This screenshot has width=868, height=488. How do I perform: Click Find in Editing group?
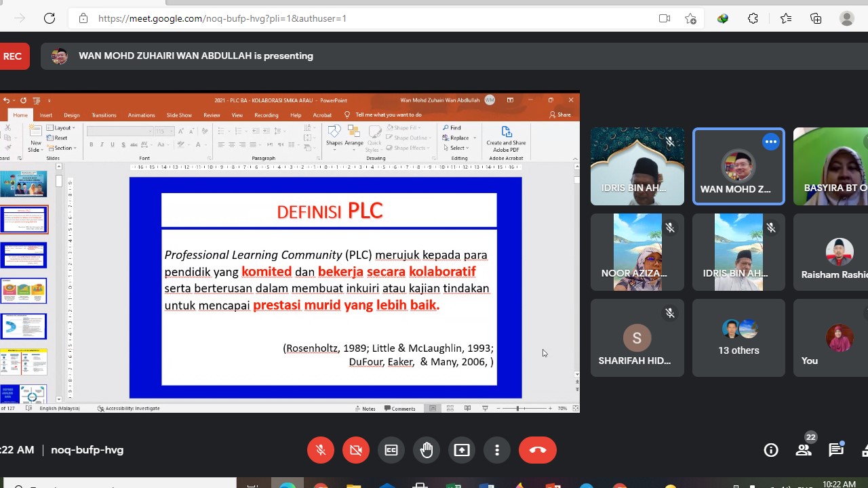pos(452,127)
